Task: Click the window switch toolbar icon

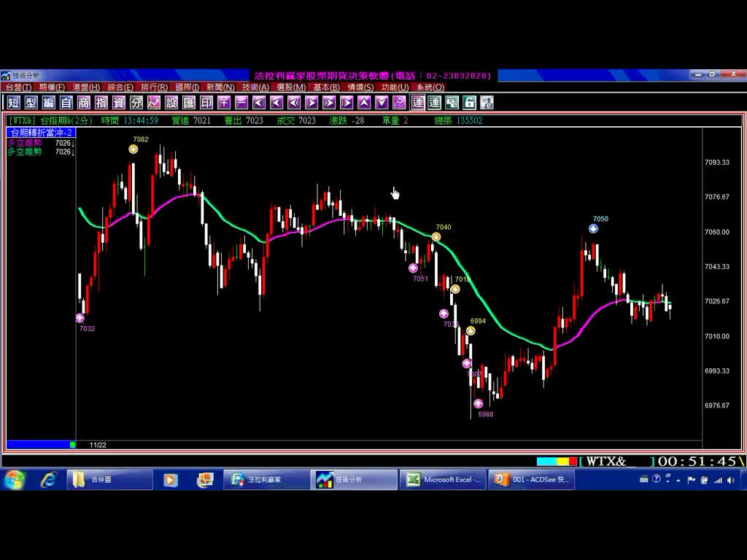Action: click(452, 102)
